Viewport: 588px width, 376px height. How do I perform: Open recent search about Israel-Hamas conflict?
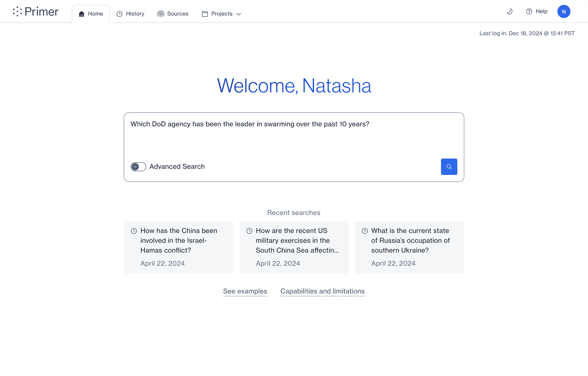(x=178, y=247)
